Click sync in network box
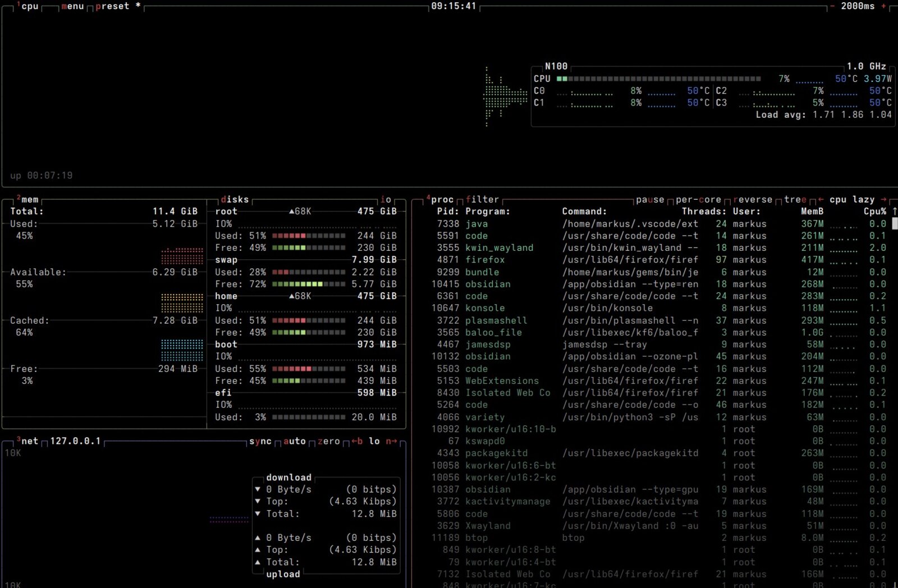Screen dimensions: 898x588 point(260,441)
